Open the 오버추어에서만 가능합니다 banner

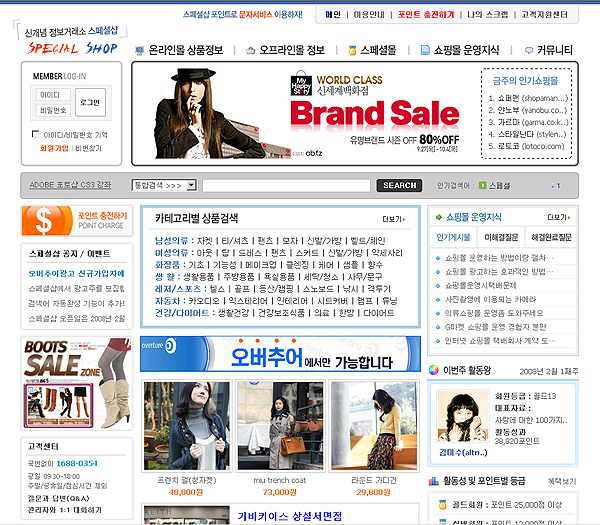click(280, 354)
